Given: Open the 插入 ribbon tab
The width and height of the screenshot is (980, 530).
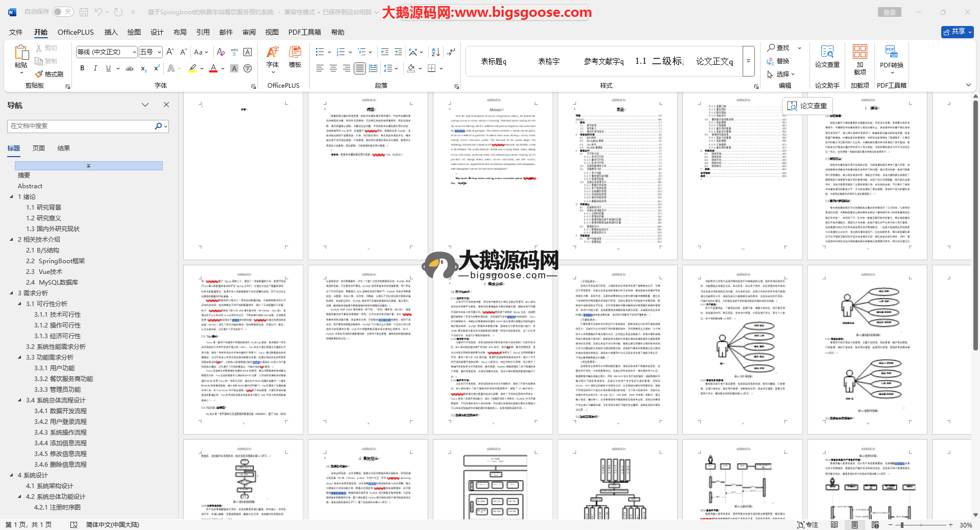Looking at the screenshot, I should tap(111, 32).
